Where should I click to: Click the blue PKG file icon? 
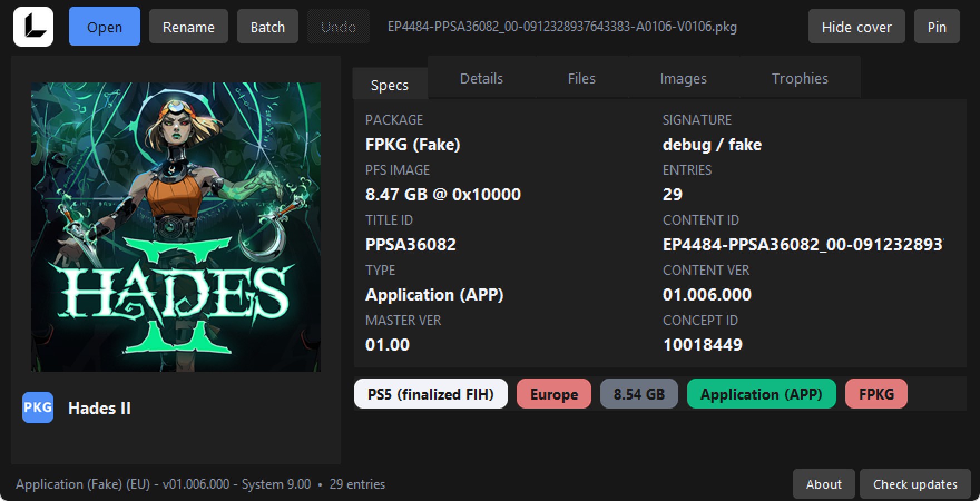(x=38, y=407)
